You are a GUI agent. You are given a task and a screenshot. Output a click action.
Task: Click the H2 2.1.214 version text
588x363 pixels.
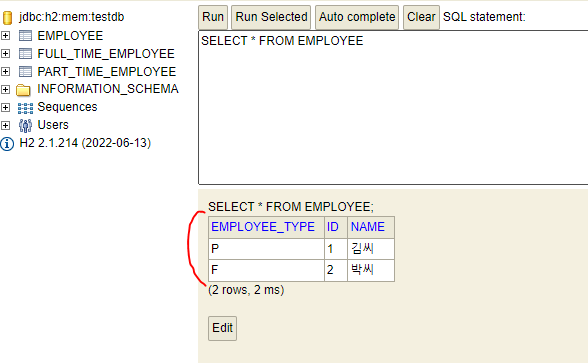[x=85, y=143]
